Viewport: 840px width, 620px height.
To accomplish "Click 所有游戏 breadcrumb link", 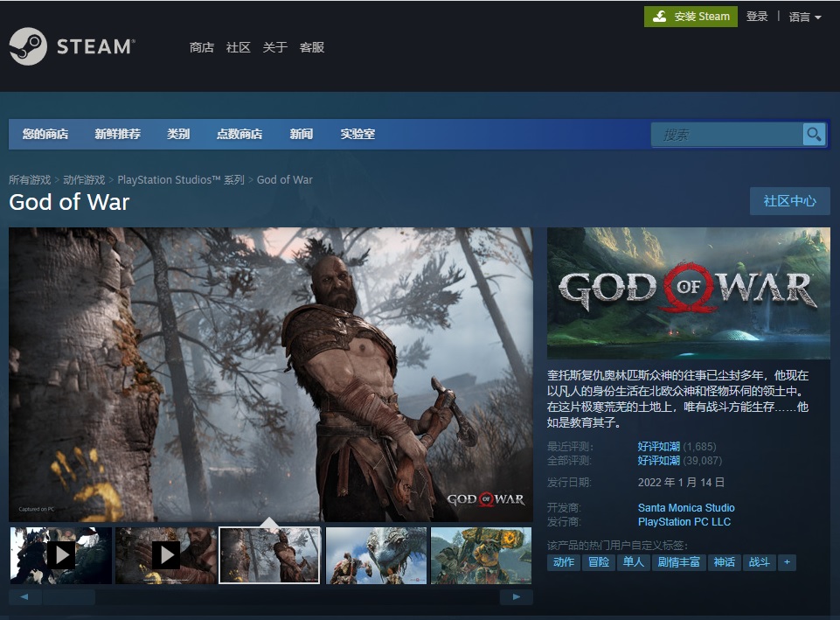I will (x=30, y=180).
